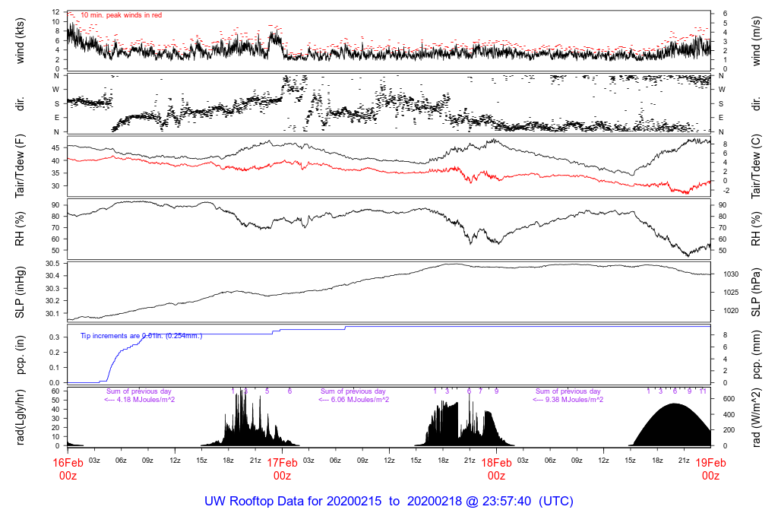Screen dimensions: 778x532
Task: Click the left 'wind (kts)' axis label
Action: click(20, 41)
